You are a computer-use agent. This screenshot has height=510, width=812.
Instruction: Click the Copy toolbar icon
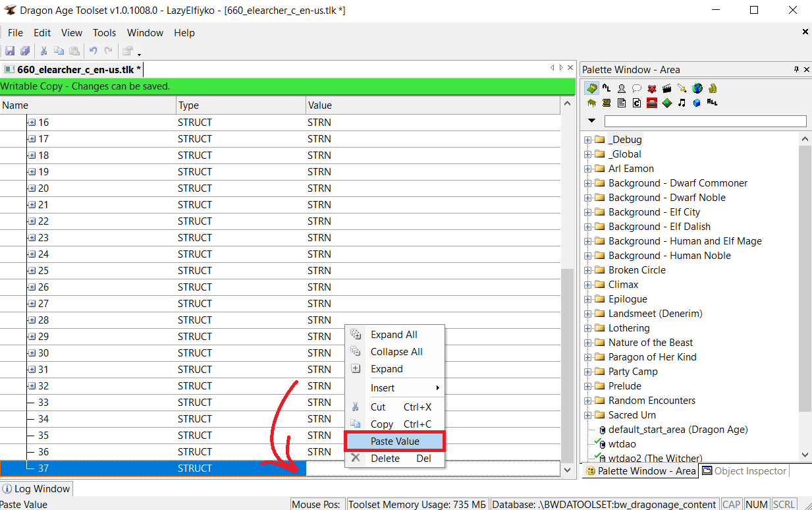tap(59, 51)
